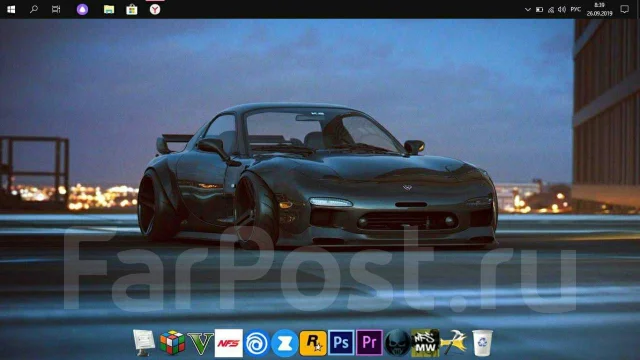Check battery status in the tray
Image resolution: width=640 pixels, height=360 pixels.
539,9
